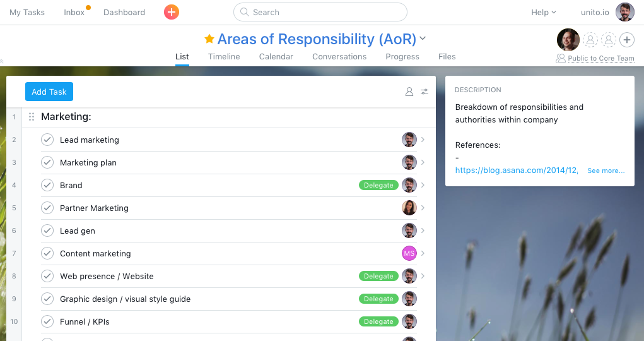
Task: Expand Marketing plan details chevron
Action: [423, 162]
